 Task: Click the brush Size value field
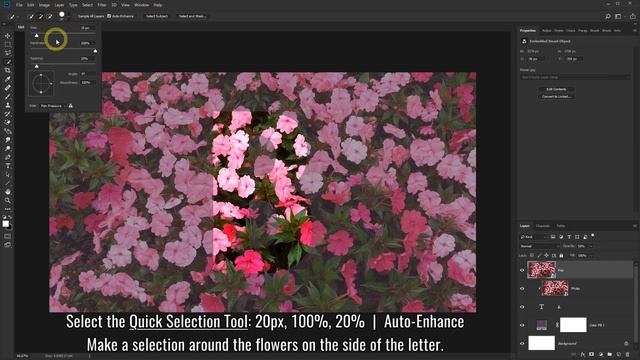[87, 28]
